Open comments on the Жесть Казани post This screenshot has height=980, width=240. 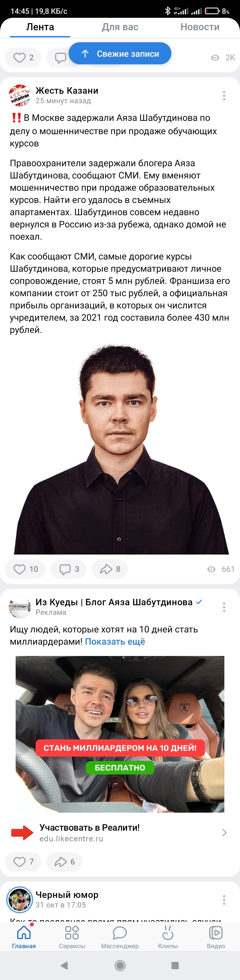coord(69,569)
